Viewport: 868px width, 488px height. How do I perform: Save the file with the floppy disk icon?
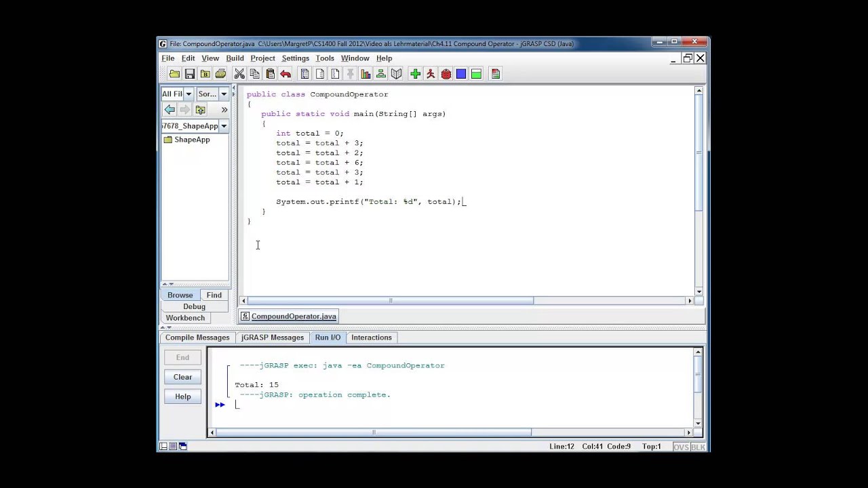[x=190, y=74]
